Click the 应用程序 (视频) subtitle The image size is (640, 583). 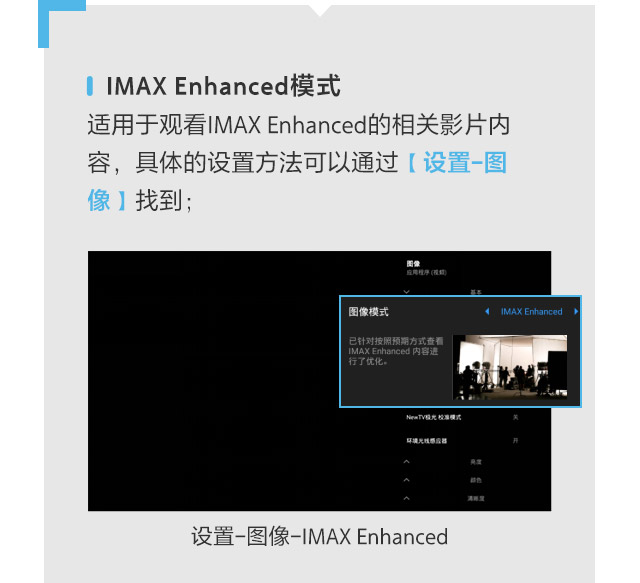point(427,272)
